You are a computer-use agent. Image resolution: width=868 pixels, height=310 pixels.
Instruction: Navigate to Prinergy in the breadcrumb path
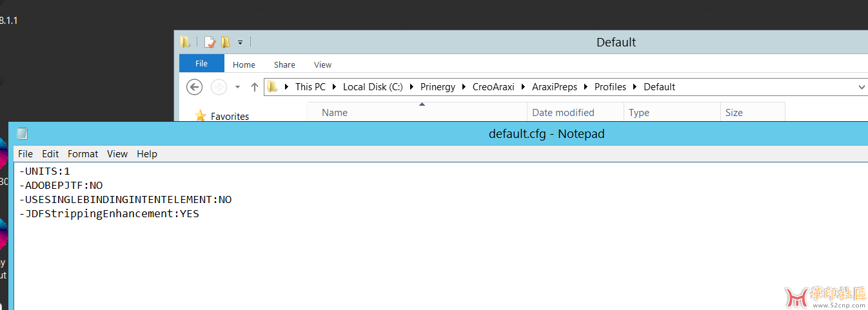(437, 87)
